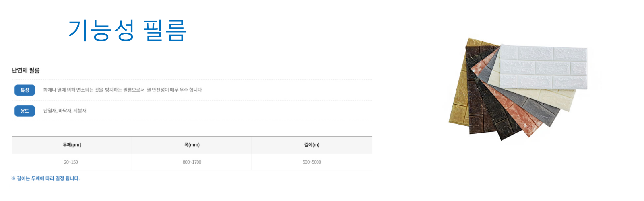
Task: Click the 난연제 필름 section heading
Action: 25,70
